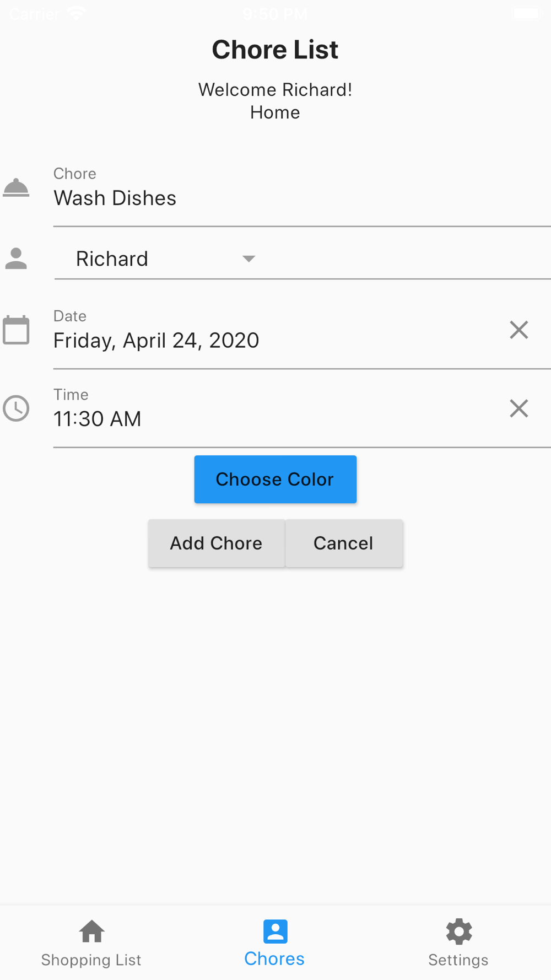Viewport: 551px width, 980px height.
Task: Tap the Shopping List house icon
Action: pos(91,931)
